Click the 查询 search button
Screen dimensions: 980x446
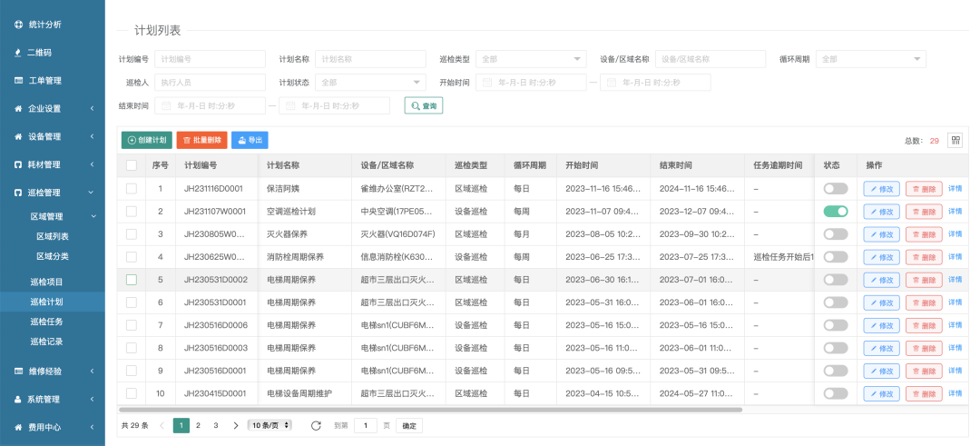tap(424, 106)
